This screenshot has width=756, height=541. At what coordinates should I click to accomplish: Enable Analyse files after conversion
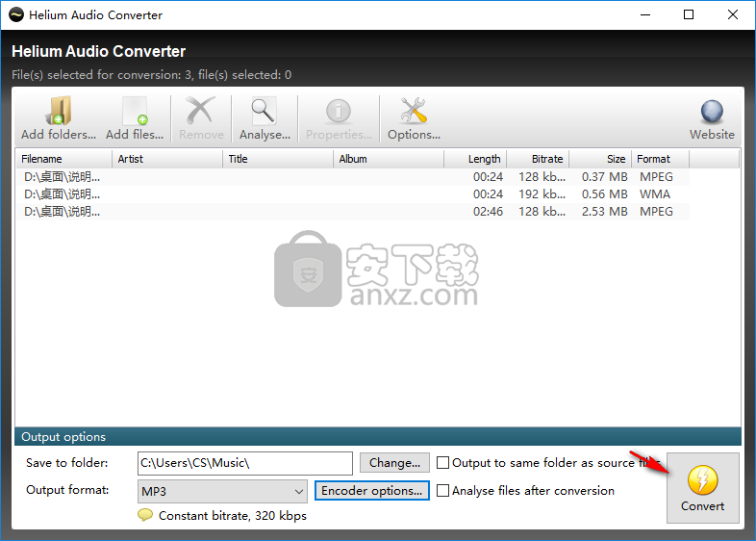pos(442,490)
